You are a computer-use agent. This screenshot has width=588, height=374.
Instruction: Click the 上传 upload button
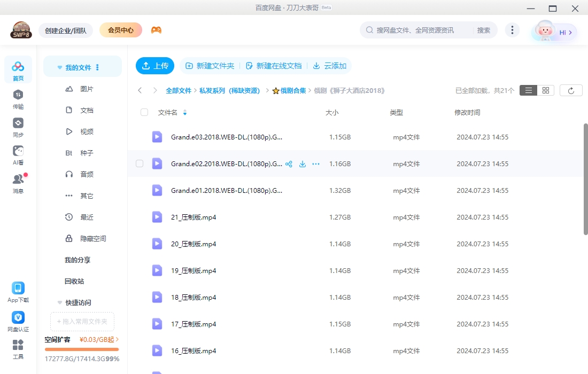(x=155, y=65)
